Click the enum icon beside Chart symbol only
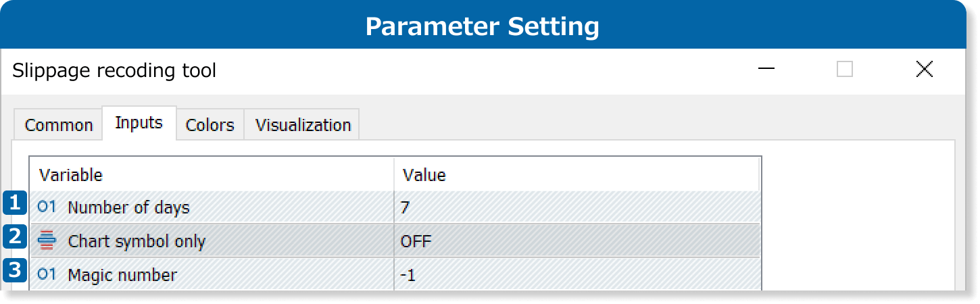This screenshot has width=980, height=304. click(x=47, y=240)
